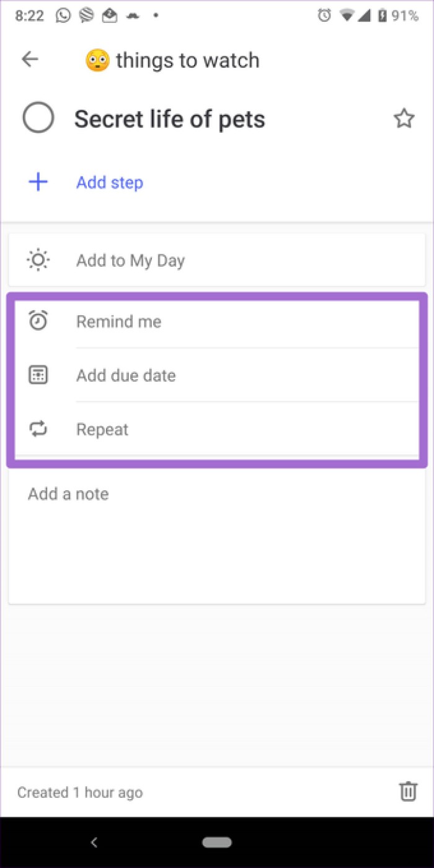The height and width of the screenshot is (868, 434).
Task: Tap the back arrow in the header
Action: tap(29, 59)
